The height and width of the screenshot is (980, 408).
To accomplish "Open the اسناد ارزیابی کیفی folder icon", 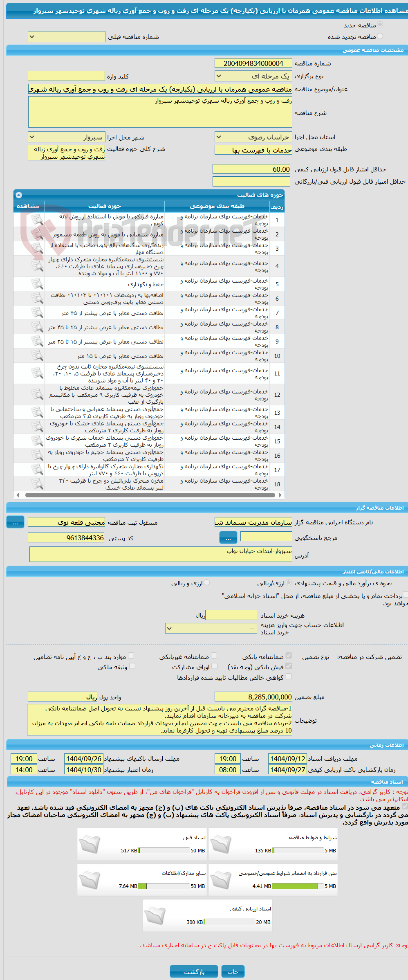I will tap(155, 916).
